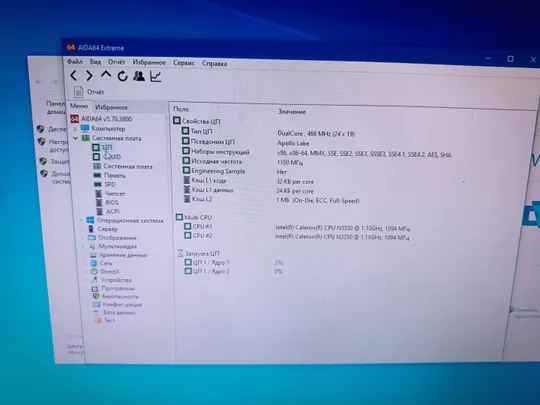The width and height of the screenshot is (540, 405).
Task: Click the Apollo Lake value text
Action: coord(293,143)
